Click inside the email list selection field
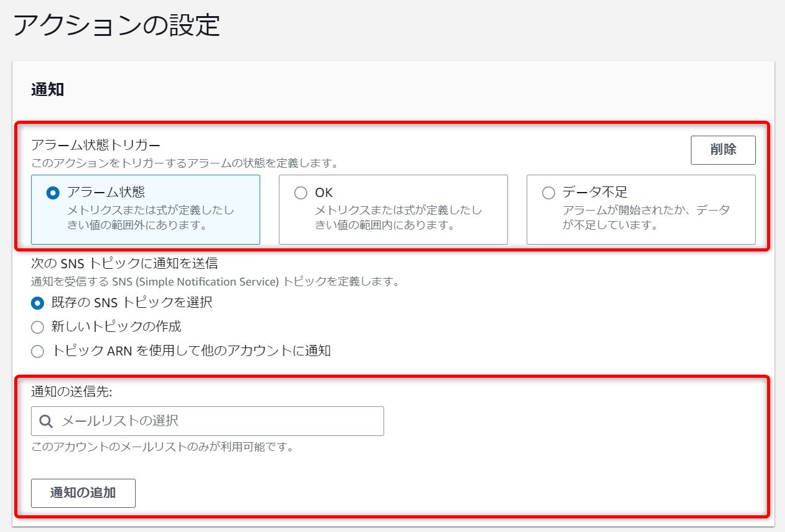 [208, 421]
